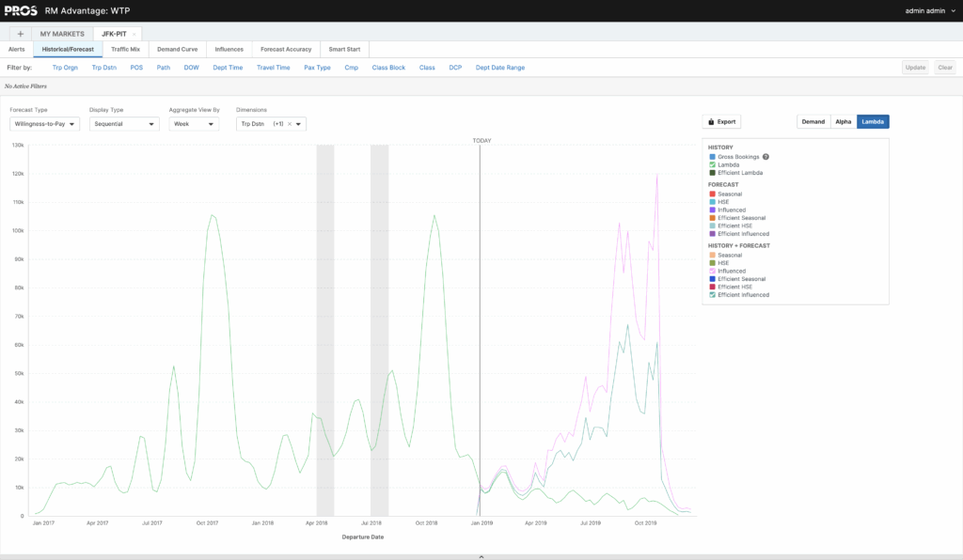Image resolution: width=963 pixels, height=560 pixels.
Task: Click the Seasonal forecast legend swatch
Action: point(711,194)
